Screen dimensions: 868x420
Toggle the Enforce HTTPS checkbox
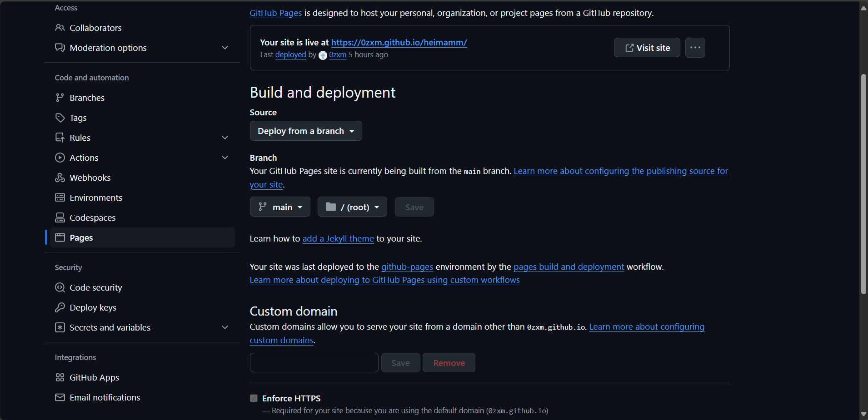(x=254, y=398)
